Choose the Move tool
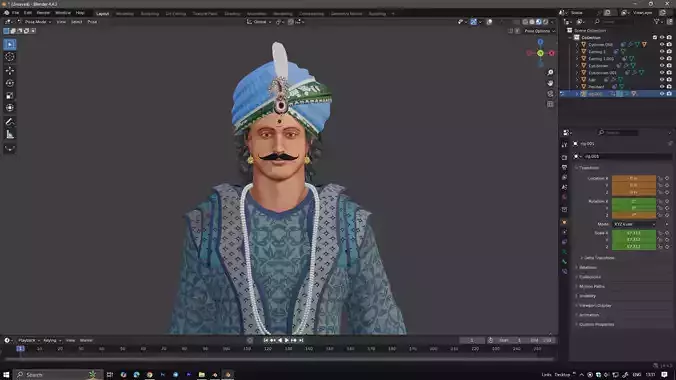The image size is (676, 380). (9, 71)
